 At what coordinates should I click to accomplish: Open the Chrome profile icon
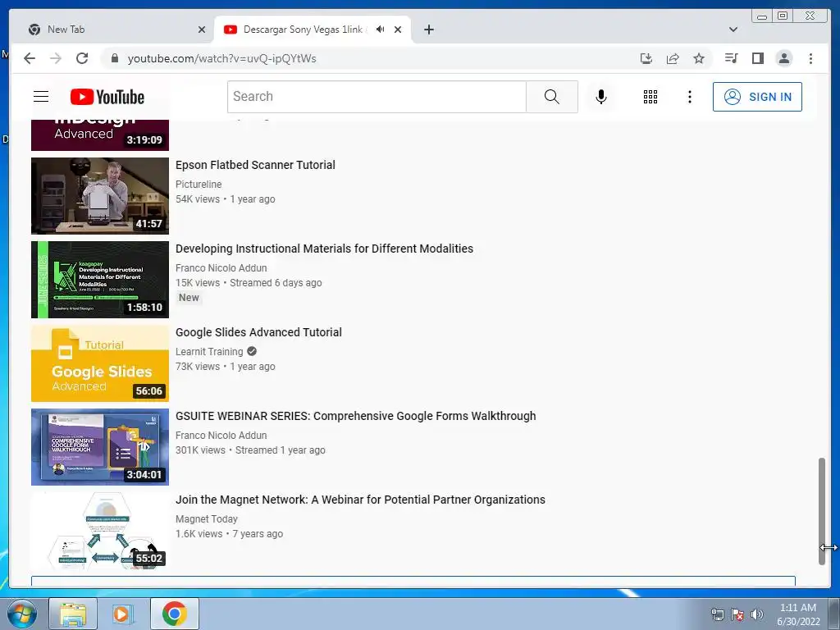pos(783,58)
